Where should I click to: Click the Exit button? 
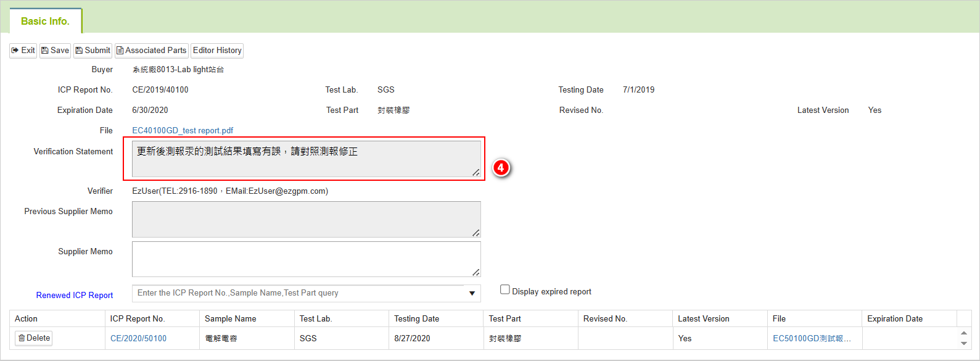pos(23,51)
